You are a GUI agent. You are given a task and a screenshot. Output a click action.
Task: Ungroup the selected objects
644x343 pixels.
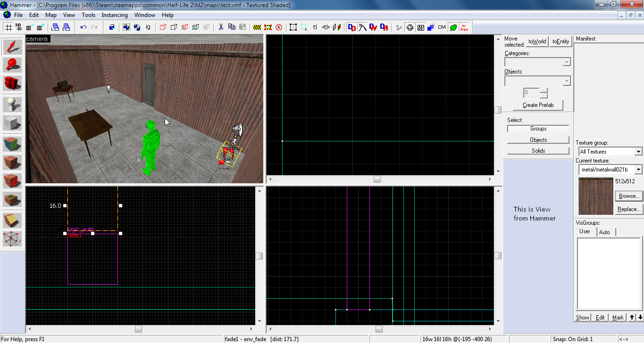point(137,27)
